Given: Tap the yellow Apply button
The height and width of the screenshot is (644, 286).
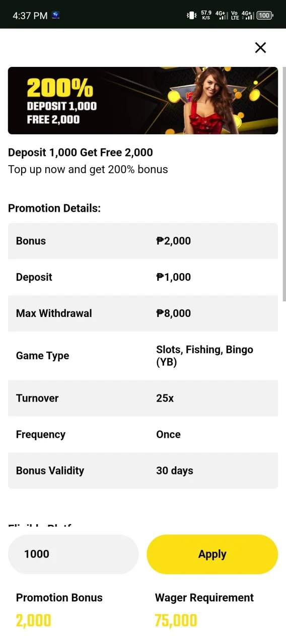Looking at the screenshot, I should point(212,554).
